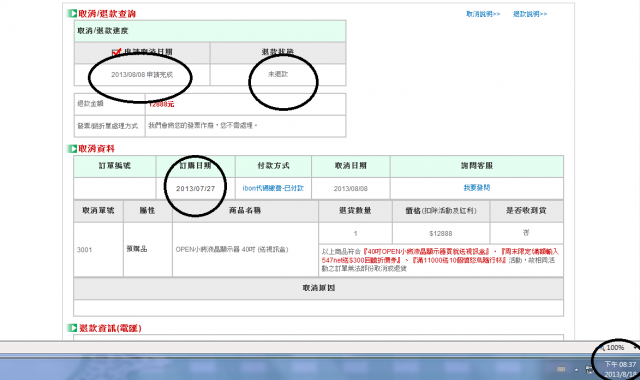
Task: Open the 退款說明>> link
Action: [x=530, y=14]
